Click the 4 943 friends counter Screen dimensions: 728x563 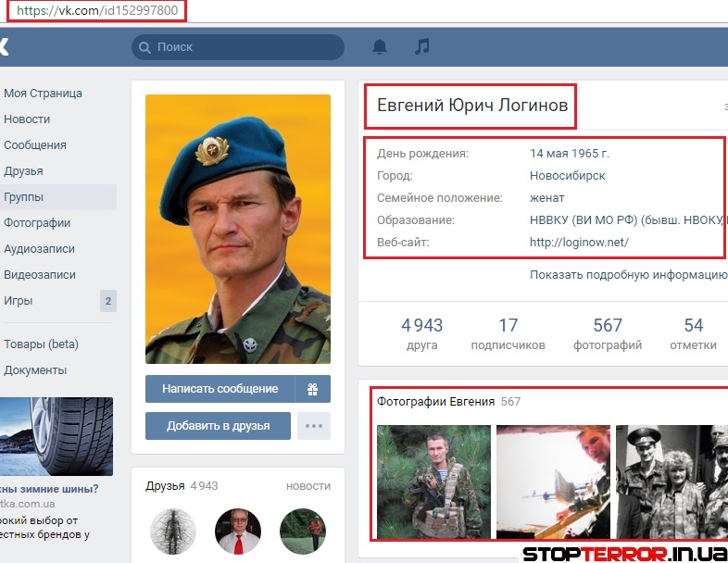tap(421, 334)
